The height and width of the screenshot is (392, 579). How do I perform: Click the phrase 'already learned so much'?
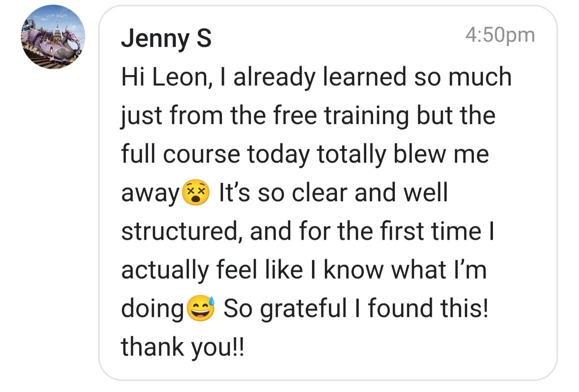(372, 77)
